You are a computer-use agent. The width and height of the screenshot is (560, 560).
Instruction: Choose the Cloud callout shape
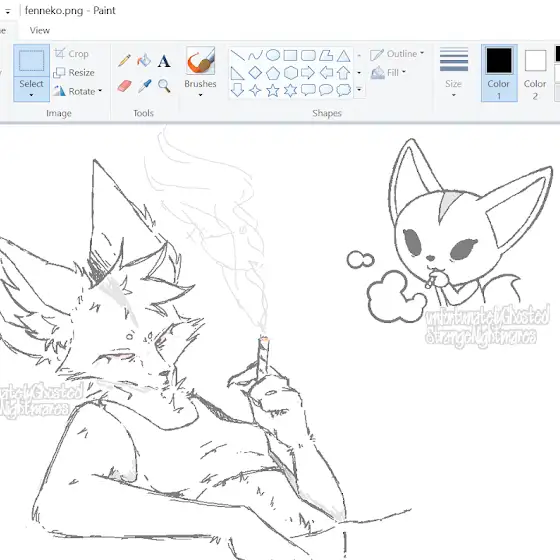[x=344, y=90]
